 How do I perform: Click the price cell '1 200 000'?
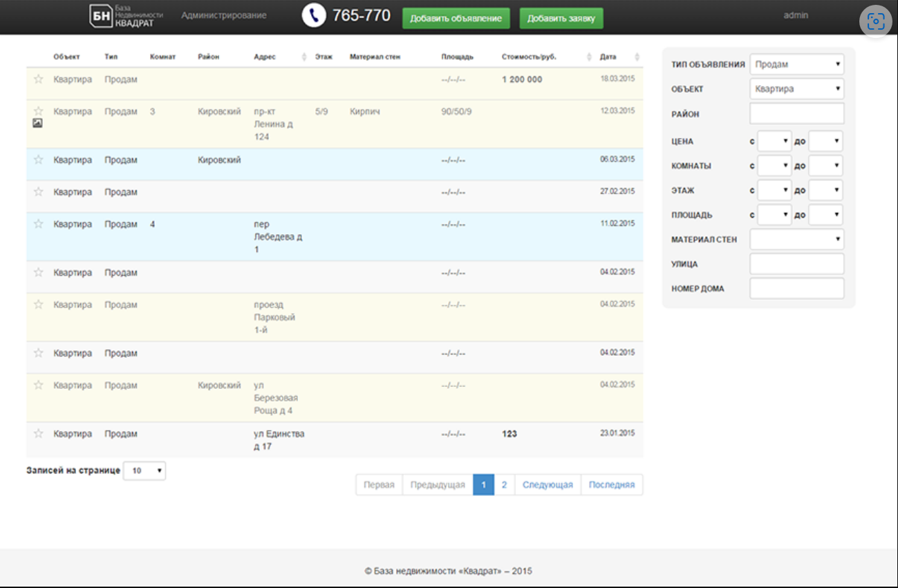[x=522, y=79]
